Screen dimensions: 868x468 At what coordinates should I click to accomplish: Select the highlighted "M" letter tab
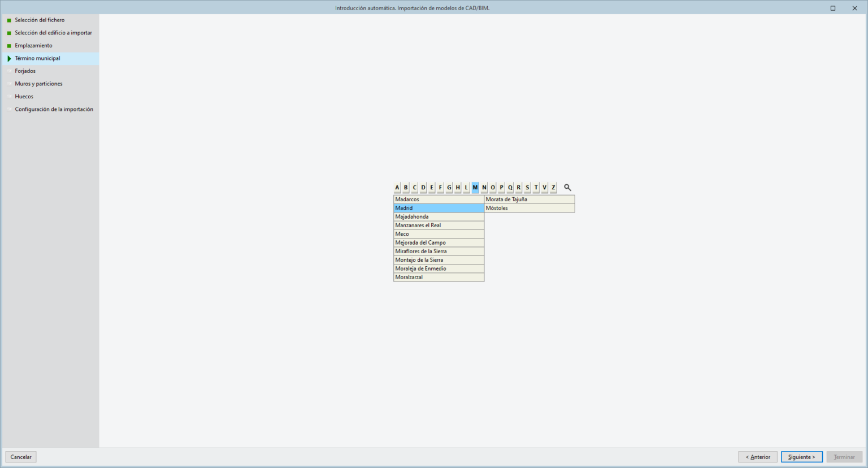(x=475, y=187)
